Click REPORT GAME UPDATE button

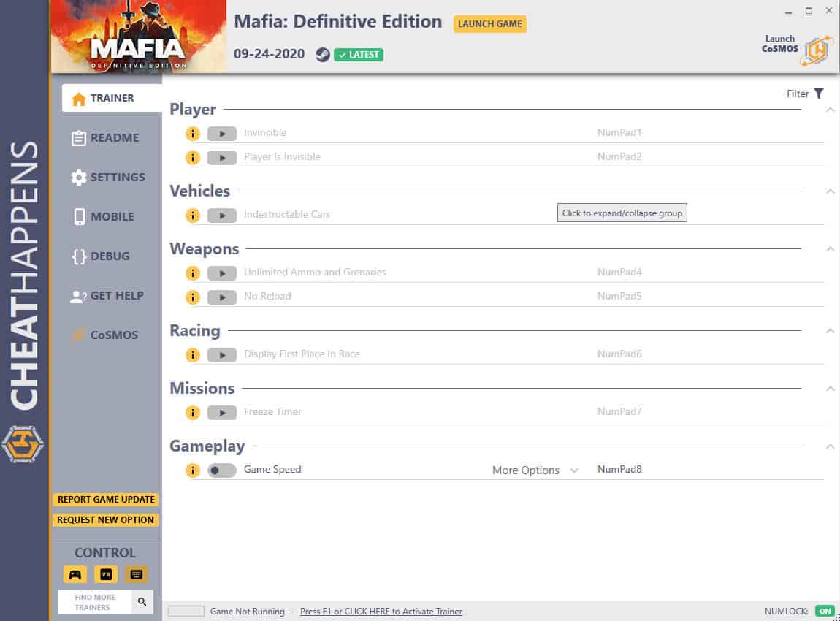pyautogui.click(x=105, y=500)
